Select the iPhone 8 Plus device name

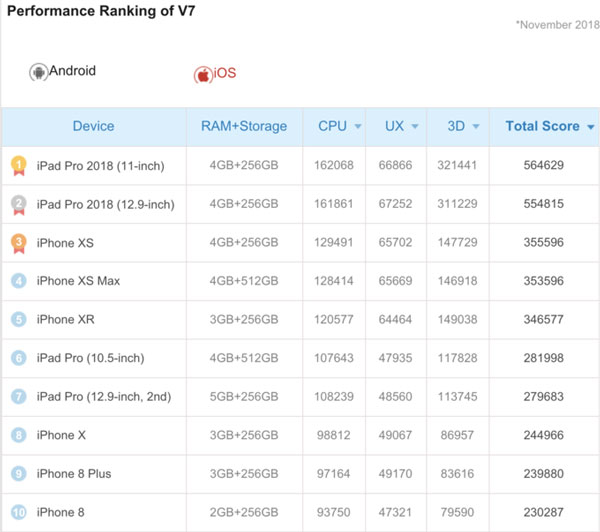click(74, 474)
